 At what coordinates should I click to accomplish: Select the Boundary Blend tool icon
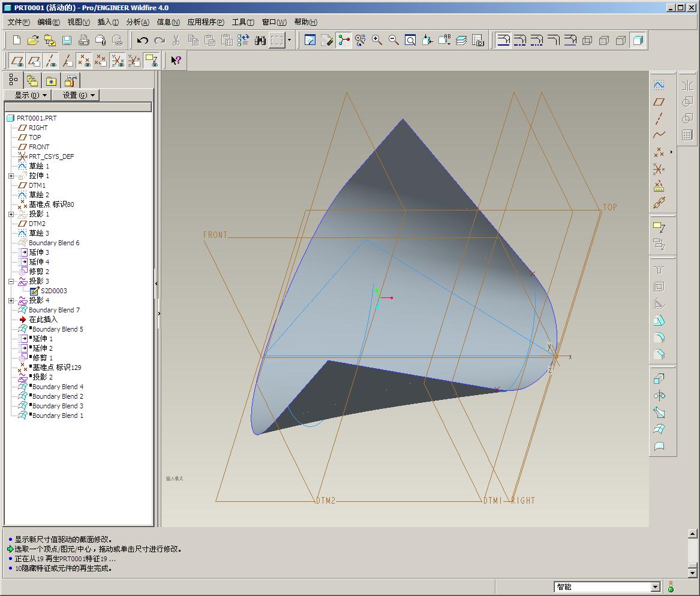659,429
